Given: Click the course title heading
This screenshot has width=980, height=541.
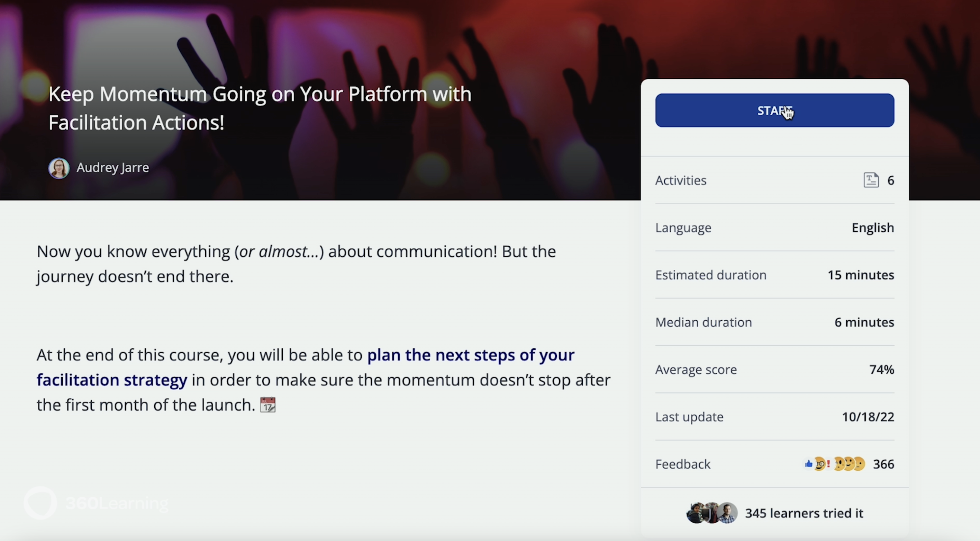Looking at the screenshot, I should 260,108.
